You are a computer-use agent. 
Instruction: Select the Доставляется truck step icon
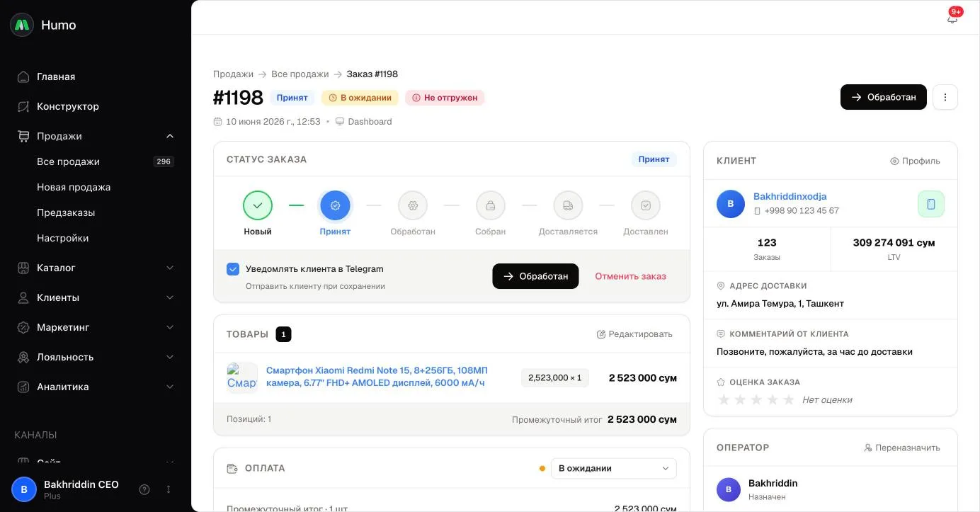(x=568, y=205)
